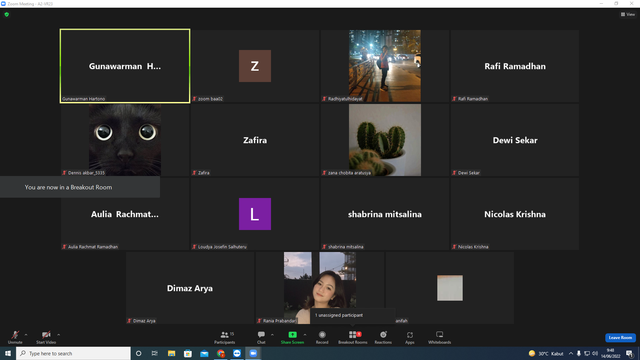Viewport: 640px width, 360px height.
Task: Click the Loudya Josefin Salhuteru name label
Action: (x=222, y=247)
